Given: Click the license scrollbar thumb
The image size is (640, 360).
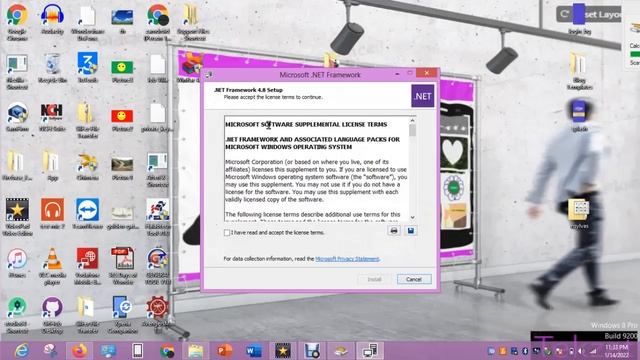Looking at the screenshot, I should 412,130.
